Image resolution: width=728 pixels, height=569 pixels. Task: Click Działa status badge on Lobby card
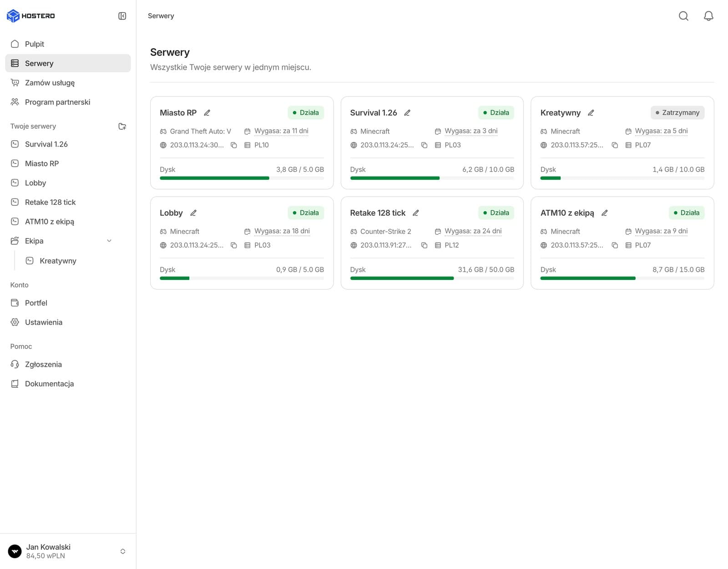point(306,213)
